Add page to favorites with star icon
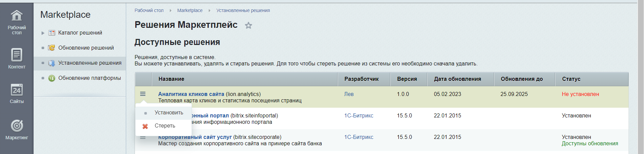 point(248,25)
